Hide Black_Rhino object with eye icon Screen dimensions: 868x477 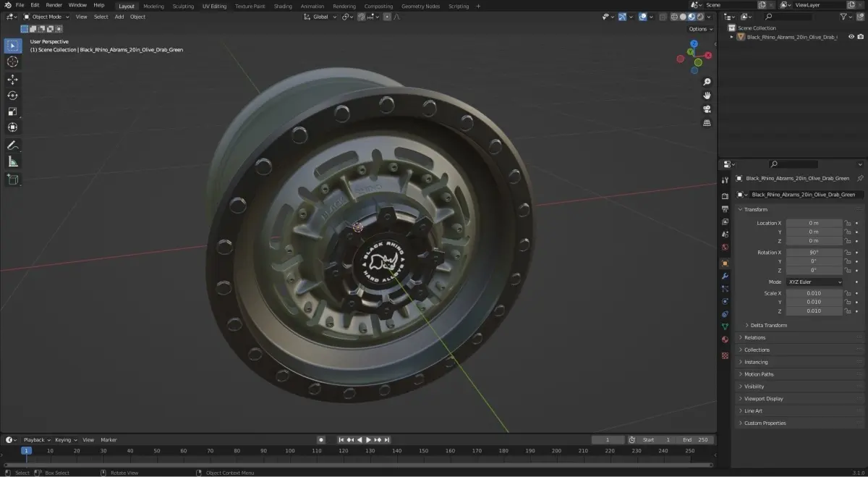pyautogui.click(x=851, y=37)
